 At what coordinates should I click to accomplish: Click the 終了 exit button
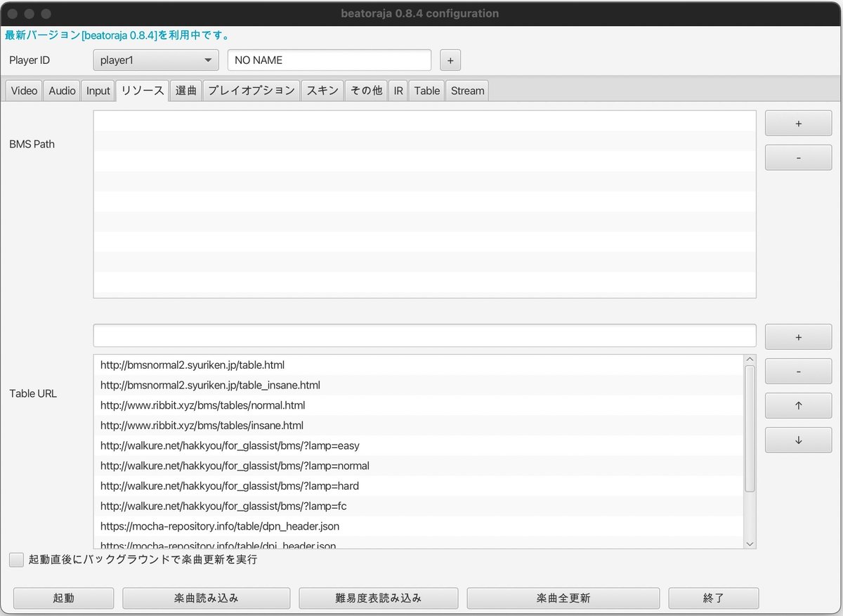pos(714,598)
